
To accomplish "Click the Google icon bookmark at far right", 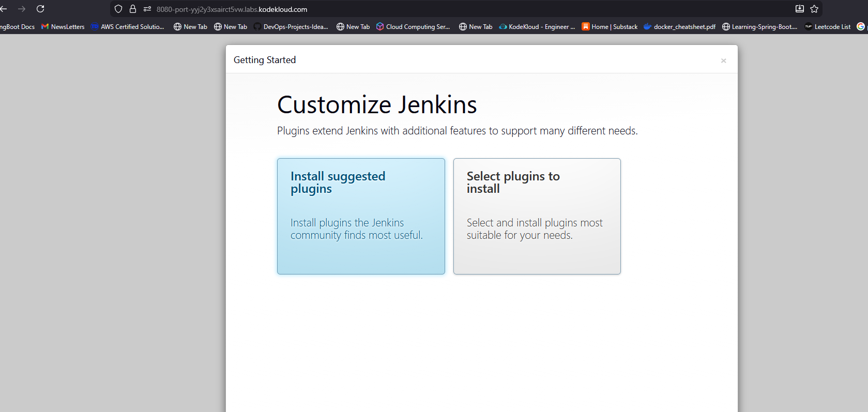I will click(861, 26).
